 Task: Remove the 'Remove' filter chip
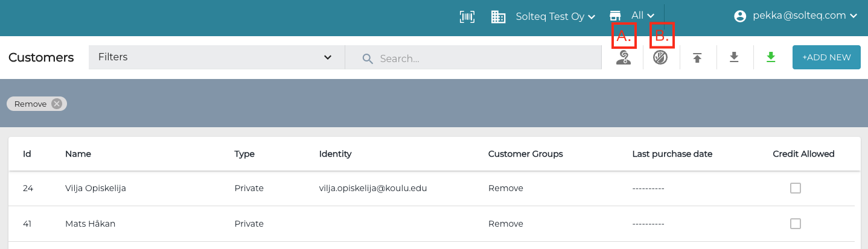(x=57, y=104)
